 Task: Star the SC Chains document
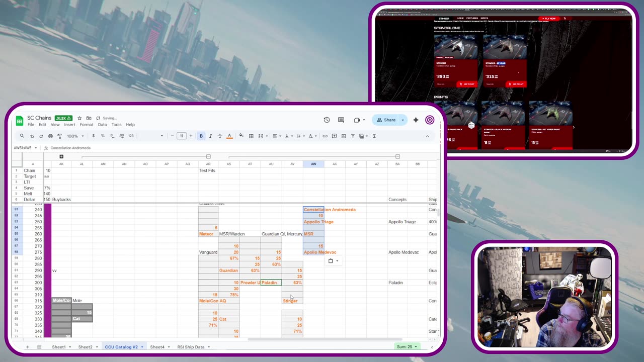point(79,118)
